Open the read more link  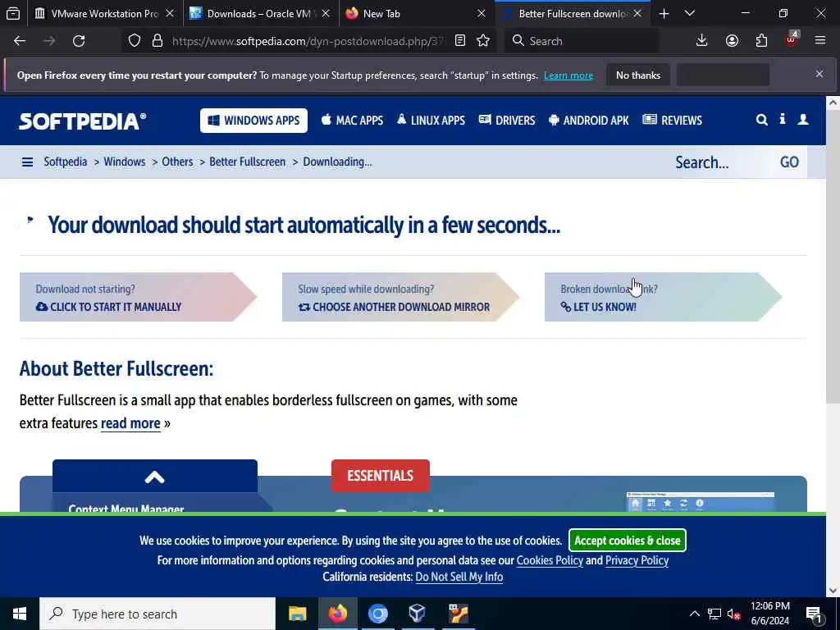click(130, 423)
